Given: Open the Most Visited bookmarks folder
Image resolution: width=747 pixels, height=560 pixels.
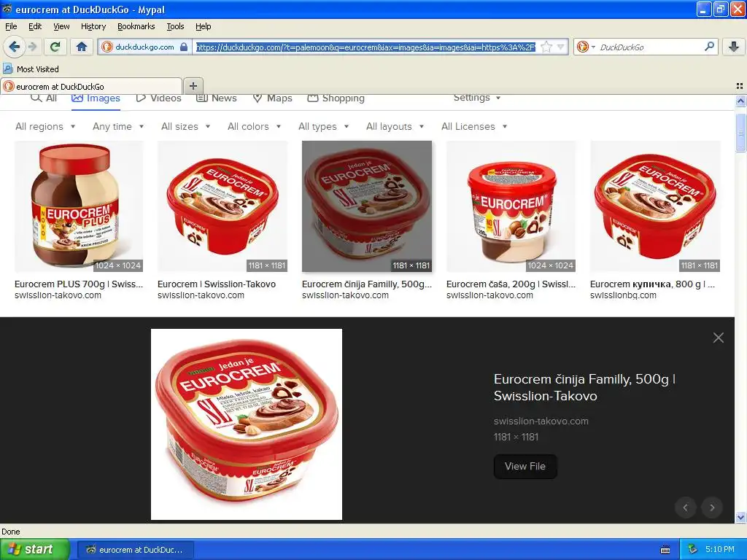Looking at the screenshot, I should coord(31,69).
